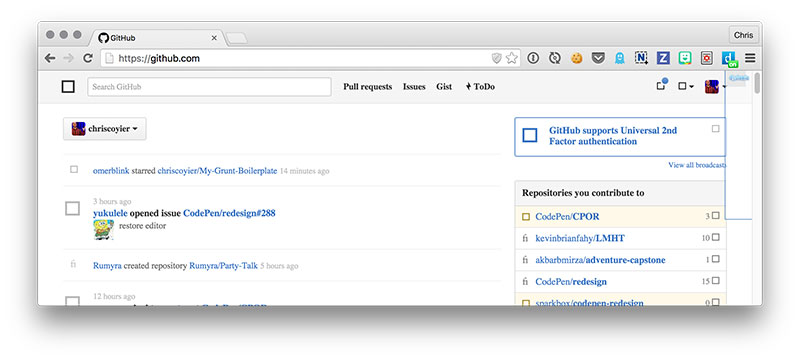
Task: Click the icon beside the 2nd Factor announcement
Action: click(x=530, y=136)
